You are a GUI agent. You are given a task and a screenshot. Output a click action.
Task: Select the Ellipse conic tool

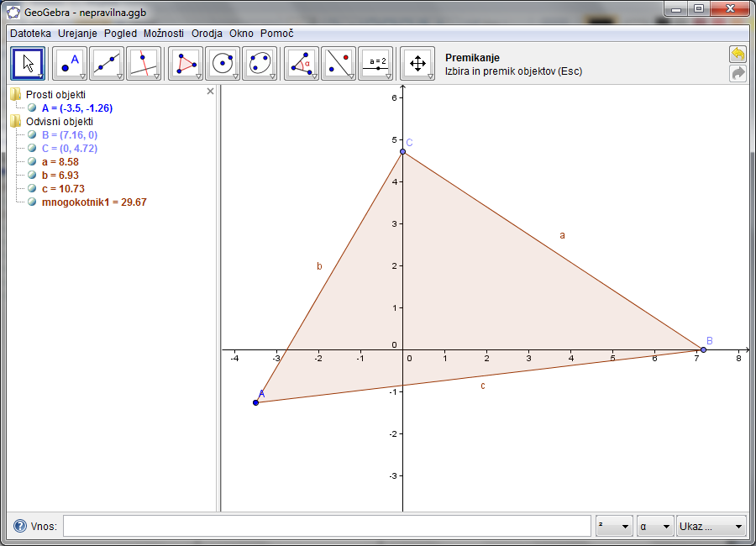tap(260, 64)
